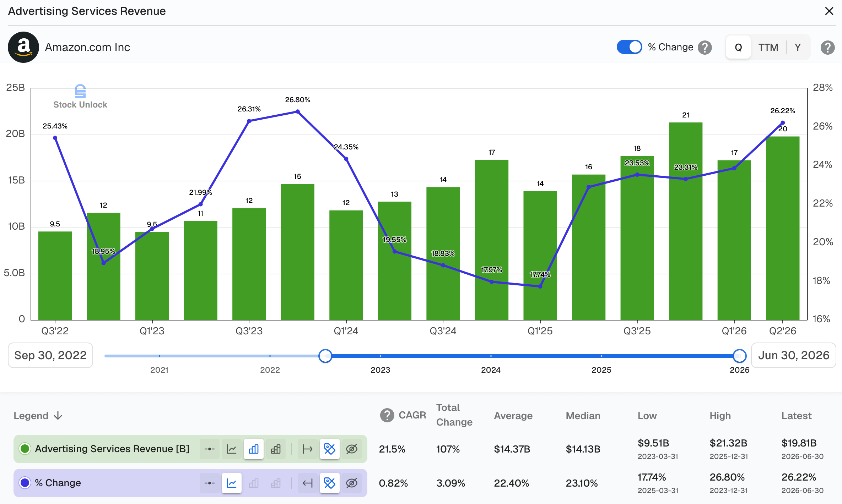Click the Median column header

click(x=583, y=416)
